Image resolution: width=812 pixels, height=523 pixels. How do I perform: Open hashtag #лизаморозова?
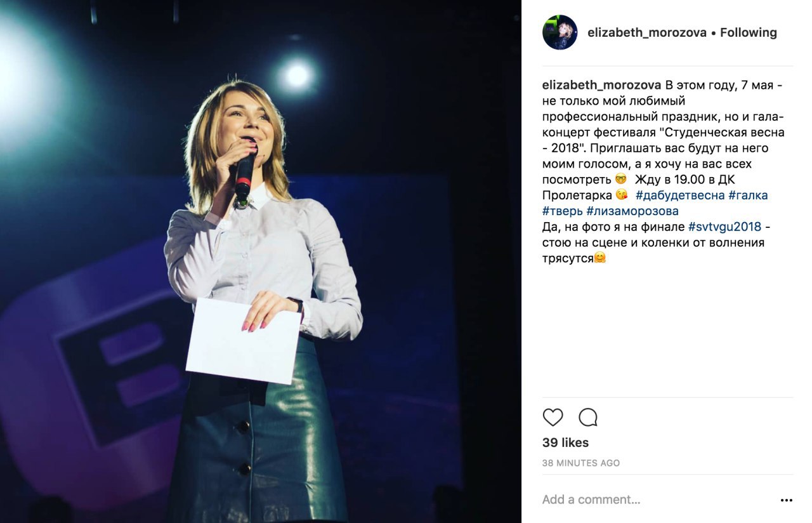[632, 211]
